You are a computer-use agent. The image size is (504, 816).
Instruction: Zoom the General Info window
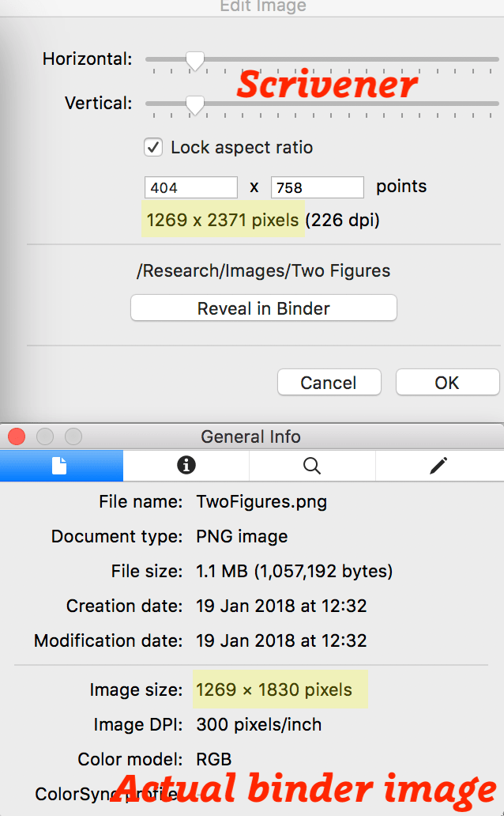[x=73, y=436]
